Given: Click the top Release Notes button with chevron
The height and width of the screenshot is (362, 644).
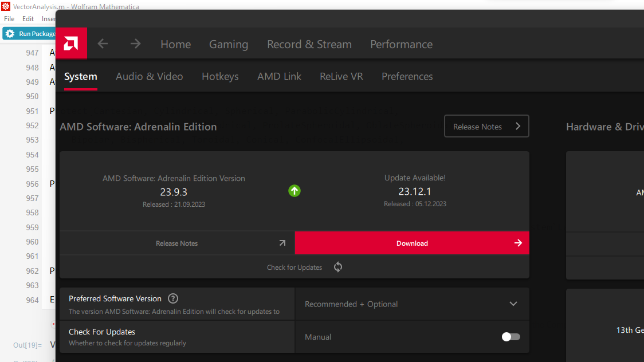Looking at the screenshot, I should (486, 127).
